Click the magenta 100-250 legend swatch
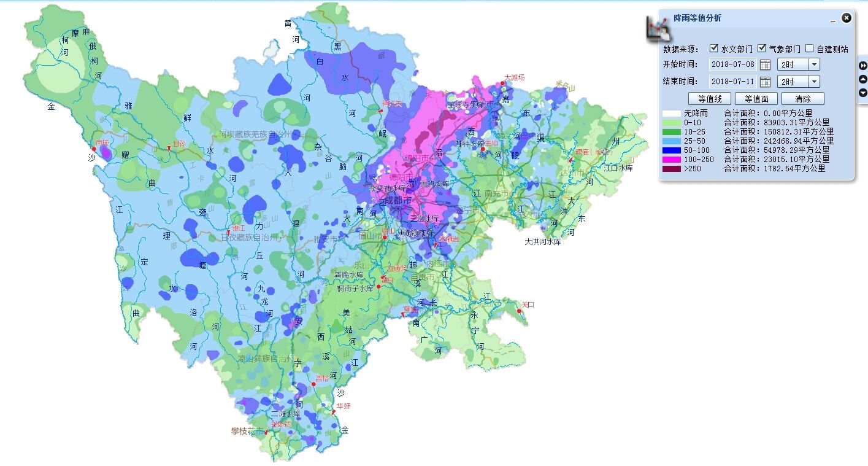Viewport: 868px width, 466px height. click(x=670, y=159)
